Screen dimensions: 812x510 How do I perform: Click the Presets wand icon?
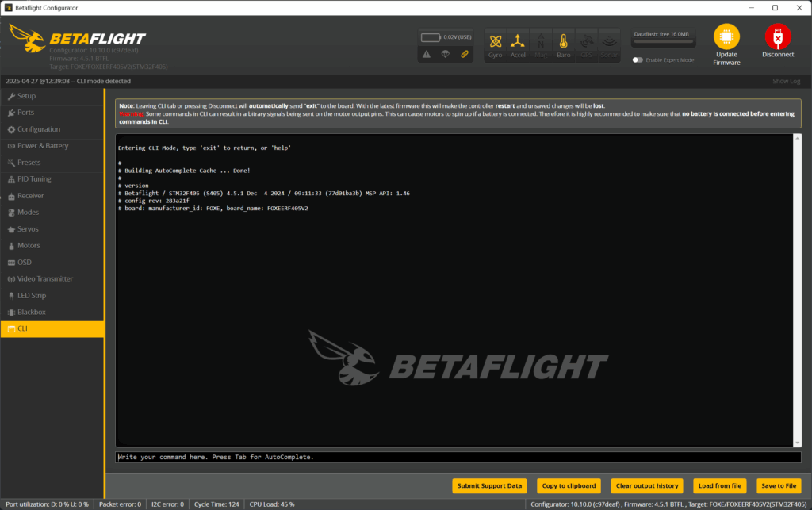pos(11,163)
